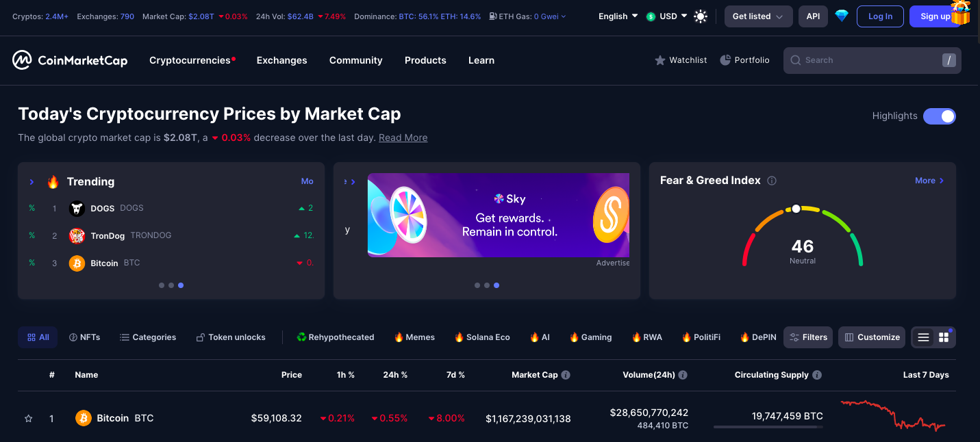Click Volume(24h) column info icon
This screenshot has width=980, height=442.
[x=683, y=375]
